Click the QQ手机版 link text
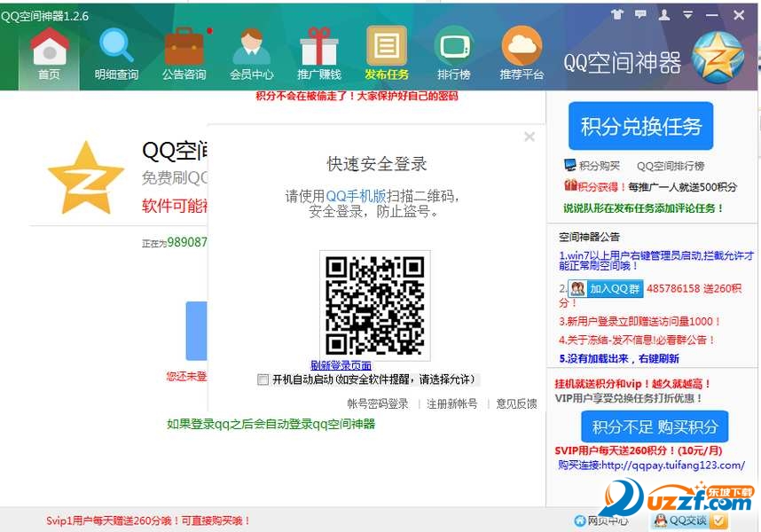 (x=356, y=196)
